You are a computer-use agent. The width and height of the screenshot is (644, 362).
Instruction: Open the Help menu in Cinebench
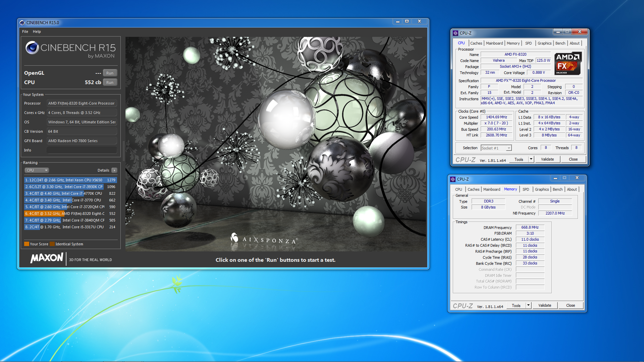tap(37, 32)
